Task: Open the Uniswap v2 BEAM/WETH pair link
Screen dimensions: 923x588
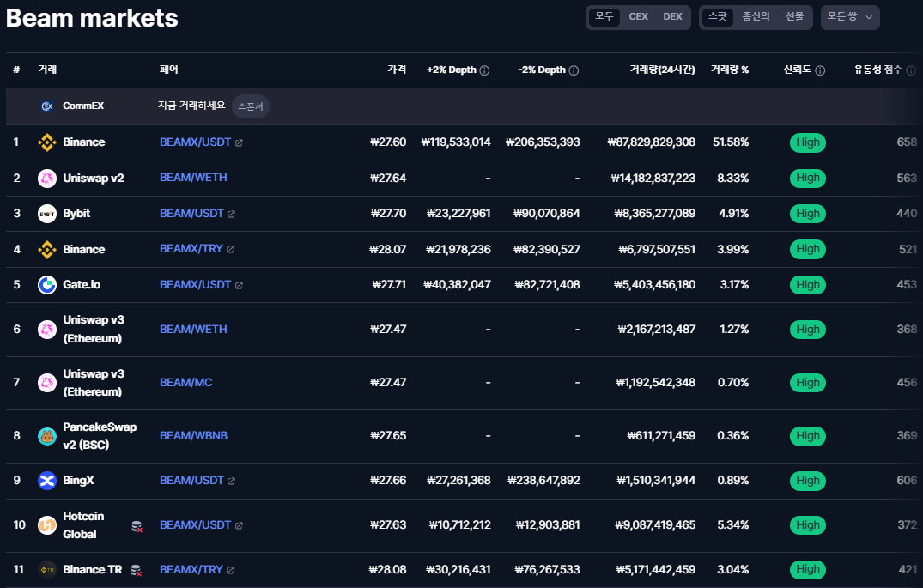Action: tap(193, 178)
